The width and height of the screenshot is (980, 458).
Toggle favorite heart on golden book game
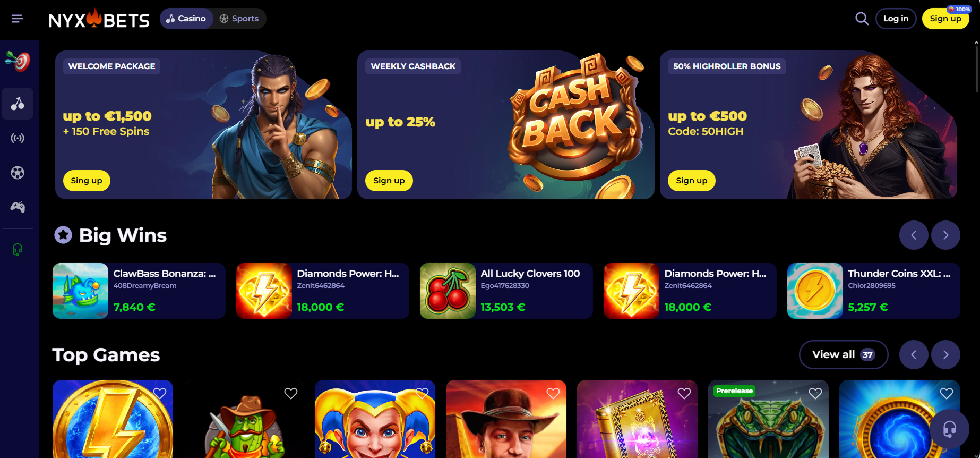point(684,393)
